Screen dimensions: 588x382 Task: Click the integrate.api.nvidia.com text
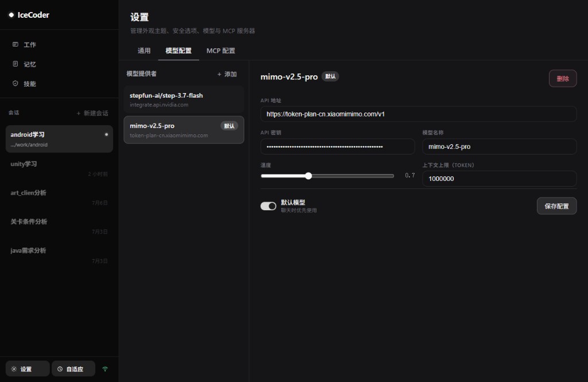(159, 105)
